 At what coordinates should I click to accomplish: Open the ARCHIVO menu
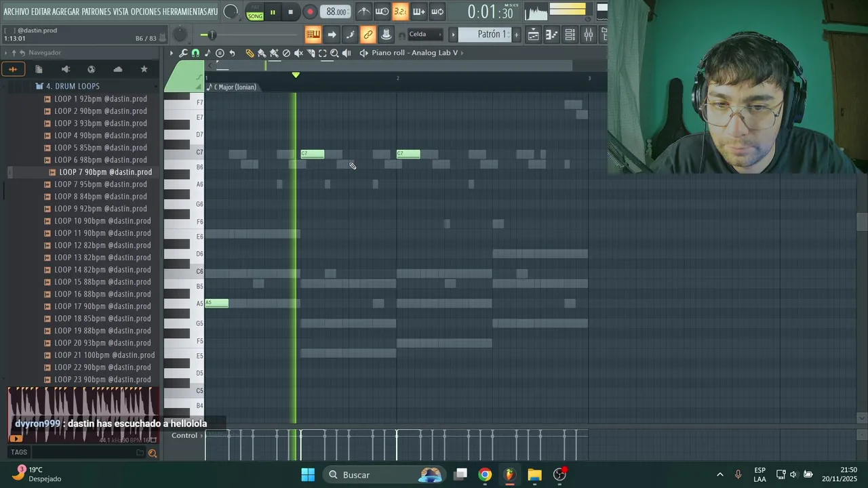click(x=16, y=12)
